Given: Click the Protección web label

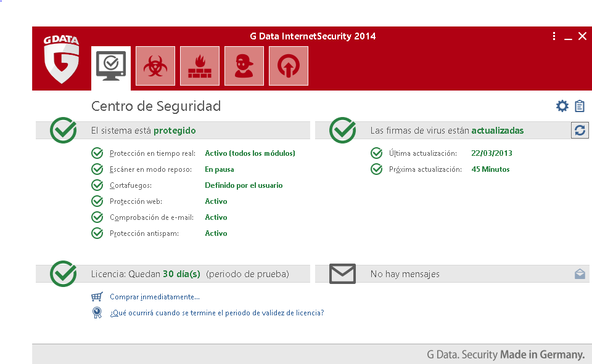Looking at the screenshot, I should click(x=136, y=201).
